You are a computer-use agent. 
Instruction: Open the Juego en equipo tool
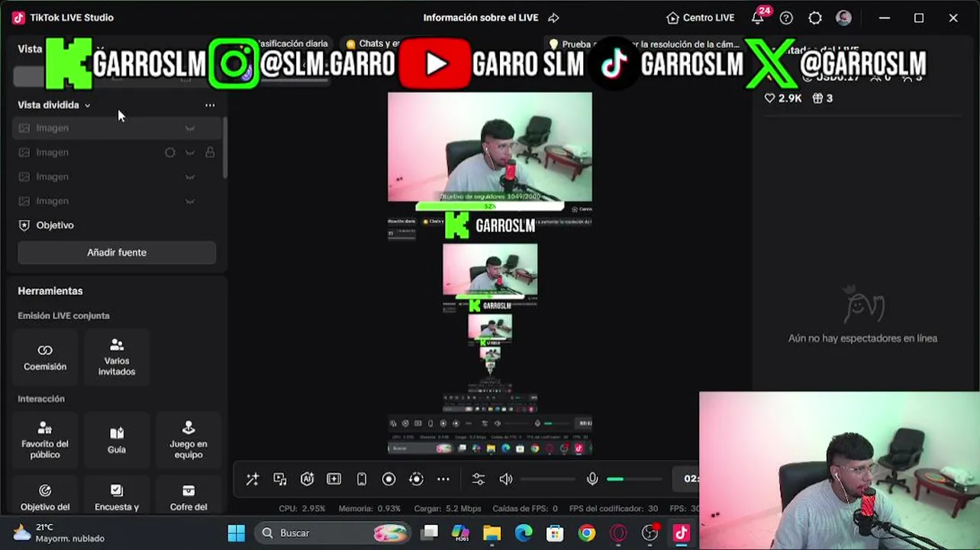tap(189, 439)
